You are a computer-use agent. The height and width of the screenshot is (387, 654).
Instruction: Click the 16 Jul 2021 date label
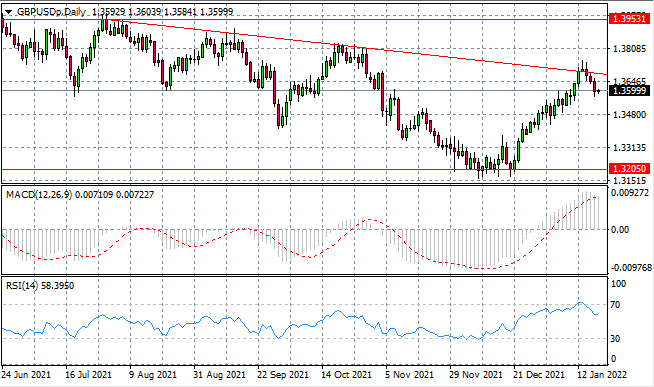(x=88, y=374)
